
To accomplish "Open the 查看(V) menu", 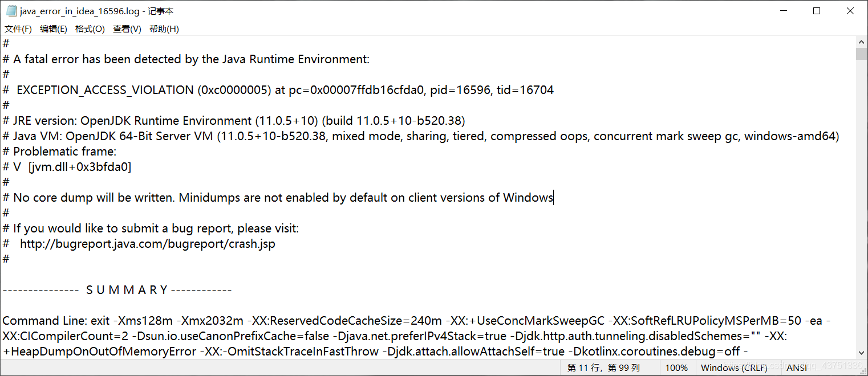I will [127, 28].
